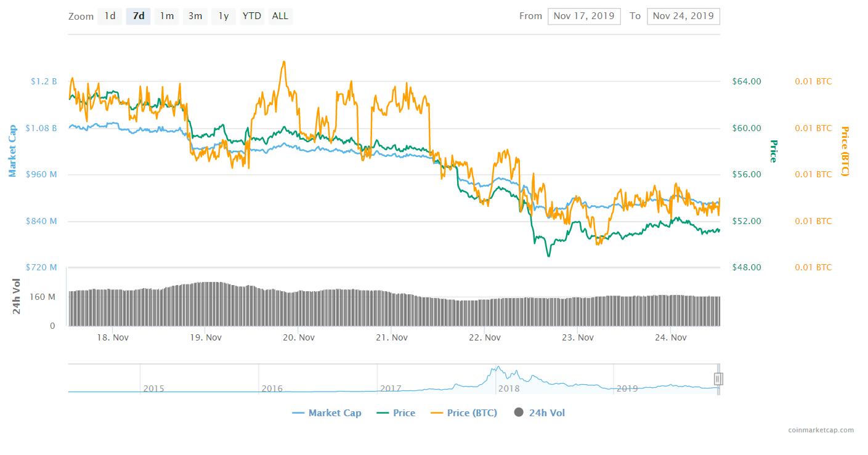Viewport: 868px width, 455px height.
Task: Disable the Price (BTC) overlay
Action: pyautogui.click(x=473, y=413)
